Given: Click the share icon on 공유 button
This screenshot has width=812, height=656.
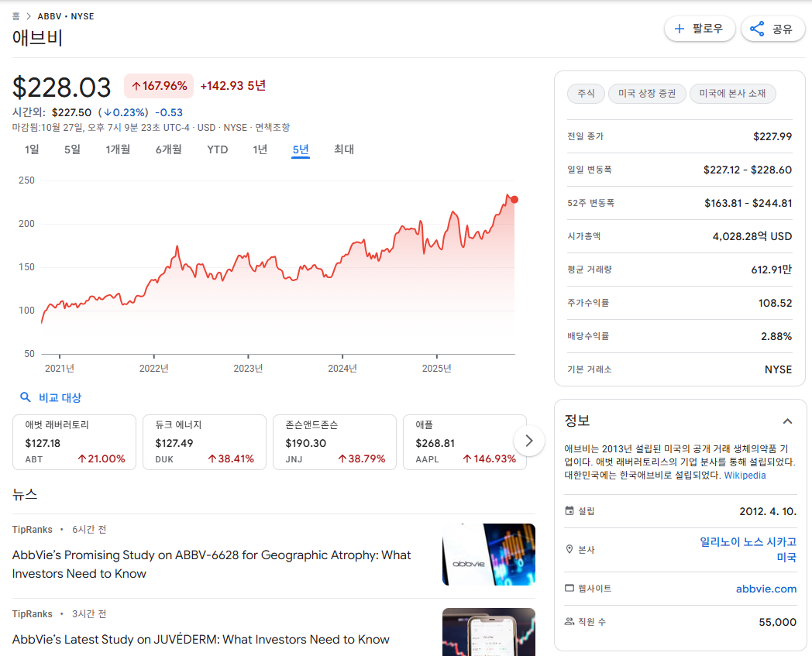Looking at the screenshot, I should [x=756, y=29].
